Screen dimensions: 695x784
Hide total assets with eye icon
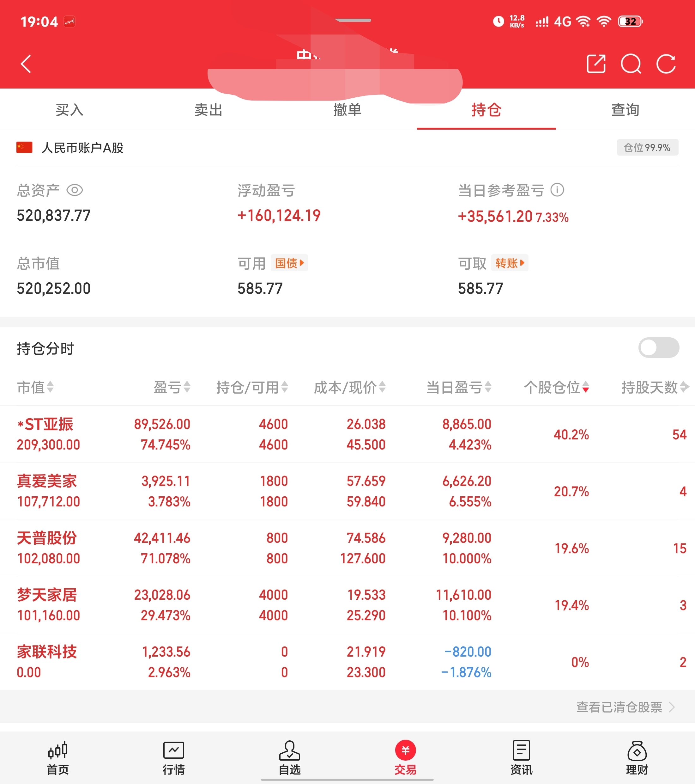click(x=75, y=190)
